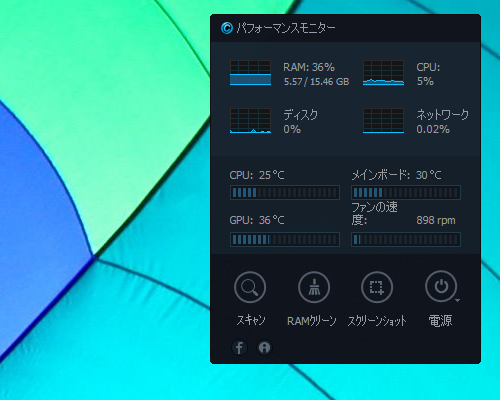Click the "5%" CPU usage value
Viewport: 500px width, 400px height.
[x=425, y=81]
